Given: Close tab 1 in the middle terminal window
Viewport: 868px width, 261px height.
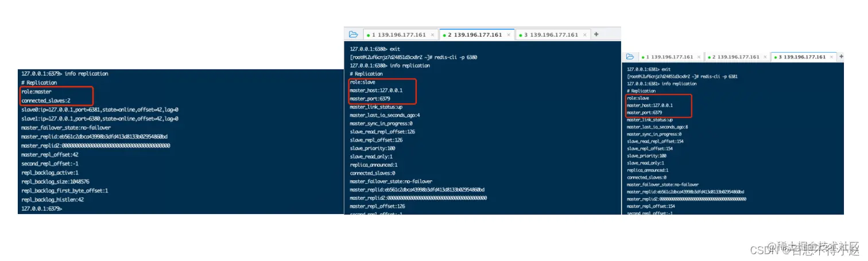Looking at the screenshot, I should pyautogui.click(x=432, y=35).
